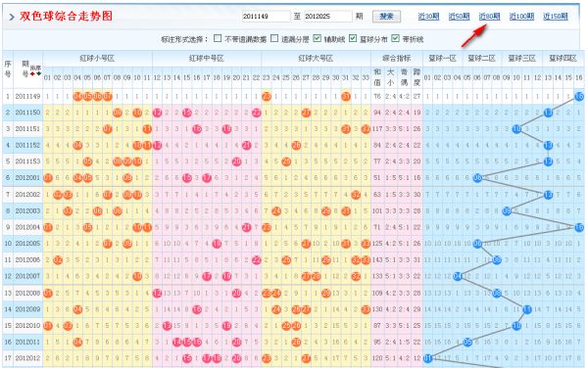
Task: Click the 红球小号区 column header
Action: click(97, 59)
